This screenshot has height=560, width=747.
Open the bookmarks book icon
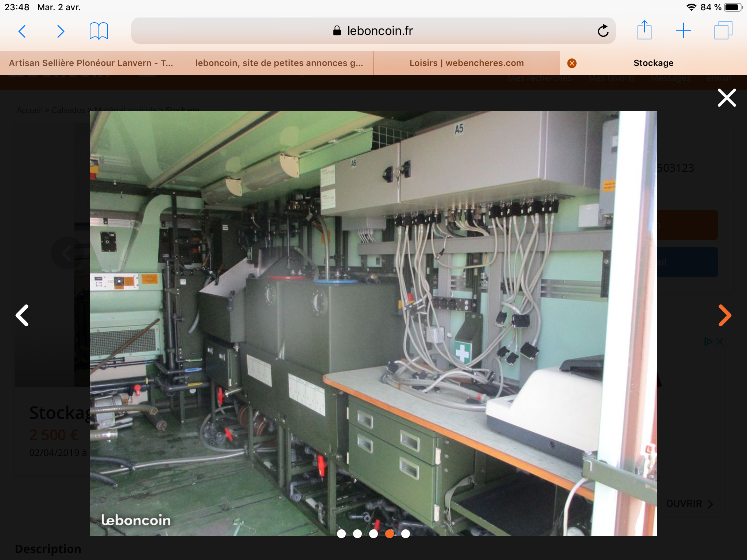point(99,31)
